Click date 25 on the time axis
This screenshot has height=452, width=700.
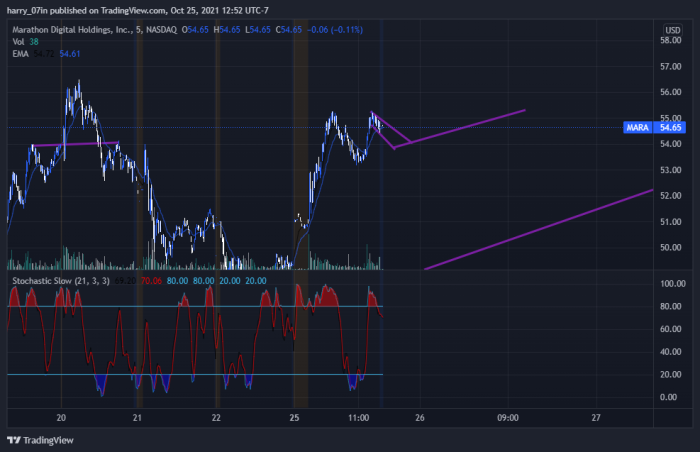point(294,418)
